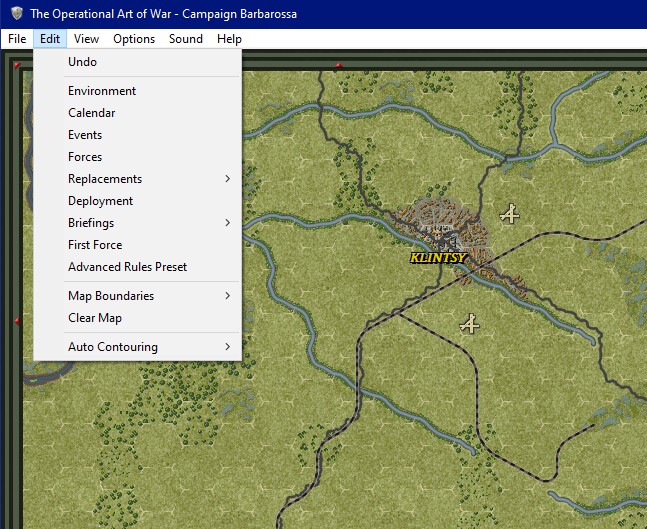The image size is (647, 529).
Task: Expand the Replacements submenu arrow
Action: (227, 179)
